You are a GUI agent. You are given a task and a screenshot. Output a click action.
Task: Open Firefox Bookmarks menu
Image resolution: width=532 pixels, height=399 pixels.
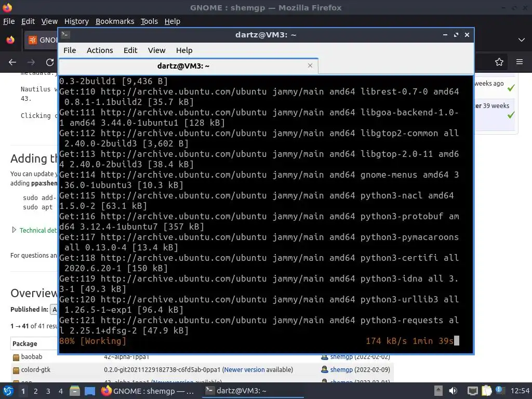115,21
